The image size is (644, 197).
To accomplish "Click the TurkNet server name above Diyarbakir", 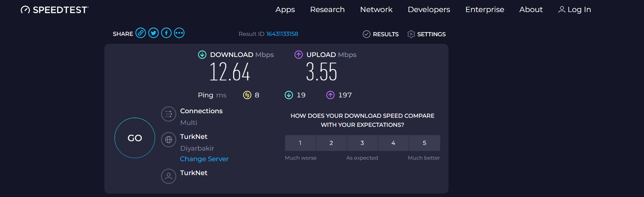I will [194, 137].
